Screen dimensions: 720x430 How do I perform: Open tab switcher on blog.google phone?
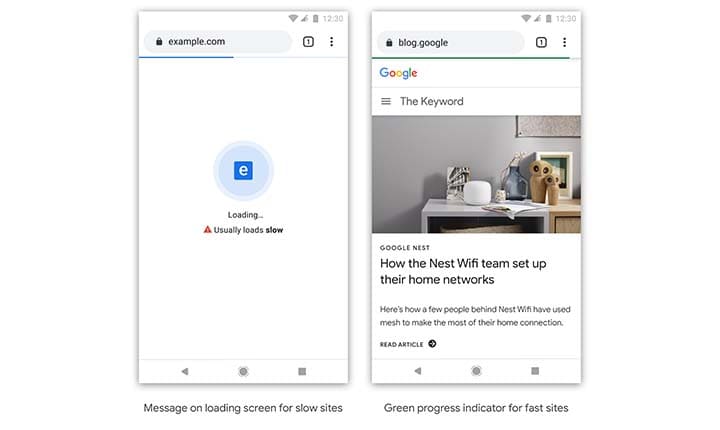click(541, 42)
